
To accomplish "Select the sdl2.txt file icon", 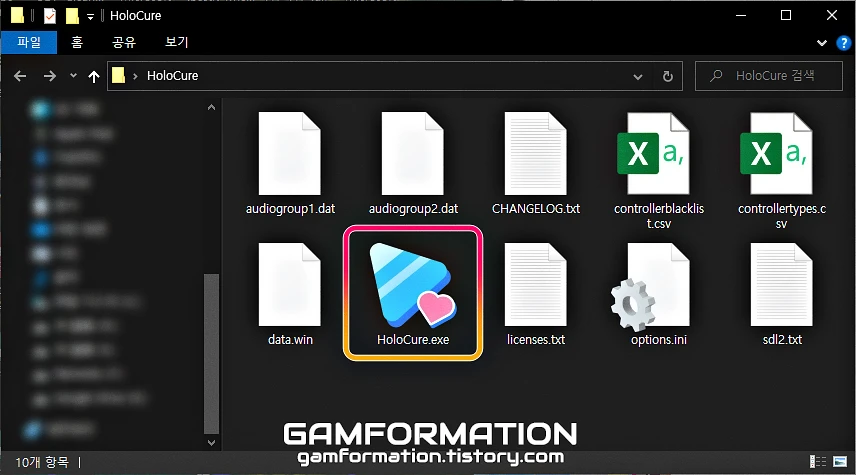I will coord(782,284).
